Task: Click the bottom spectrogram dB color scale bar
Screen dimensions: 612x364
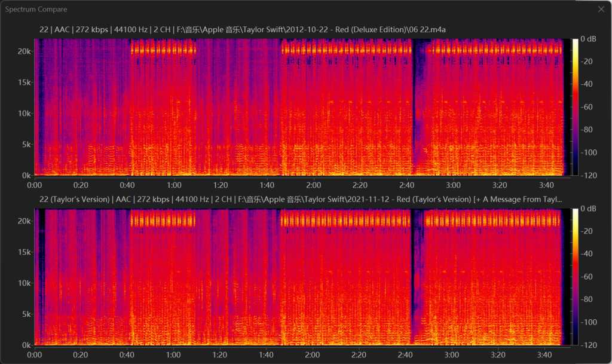Action: click(576, 277)
